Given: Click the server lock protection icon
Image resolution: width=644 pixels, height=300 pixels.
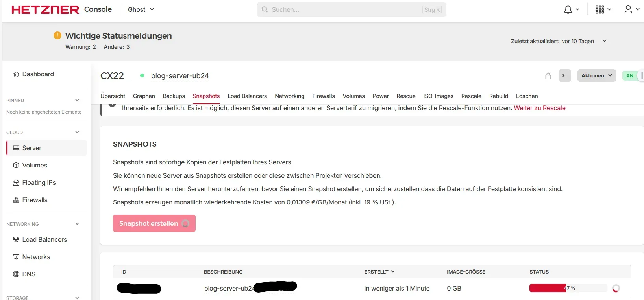Looking at the screenshot, I should click(548, 76).
